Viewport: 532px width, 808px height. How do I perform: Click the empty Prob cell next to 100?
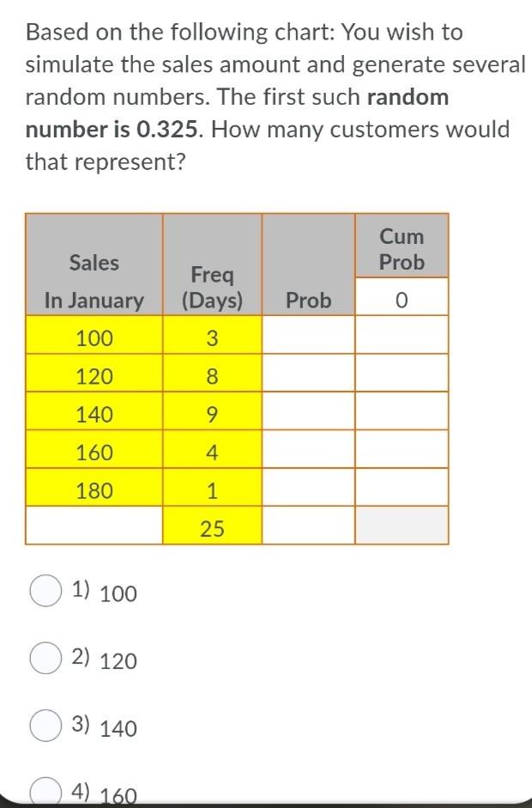pos(308,337)
